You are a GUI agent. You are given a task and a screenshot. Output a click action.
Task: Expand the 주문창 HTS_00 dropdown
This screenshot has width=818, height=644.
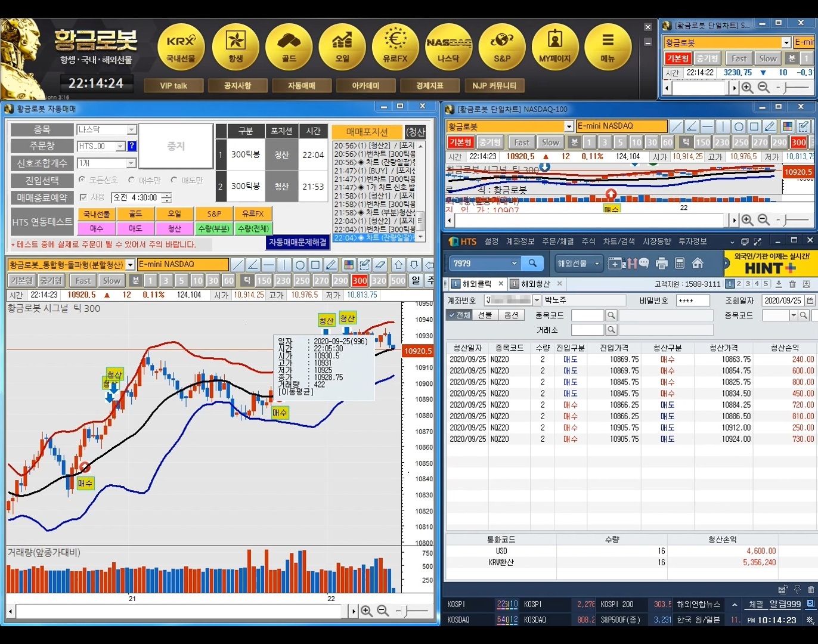(x=120, y=146)
